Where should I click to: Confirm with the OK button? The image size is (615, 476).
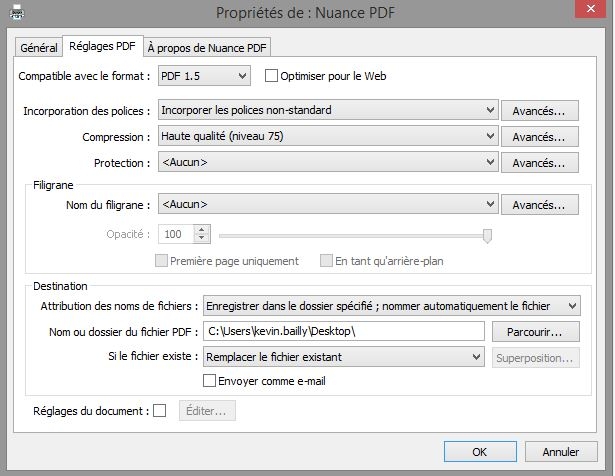click(480, 452)
